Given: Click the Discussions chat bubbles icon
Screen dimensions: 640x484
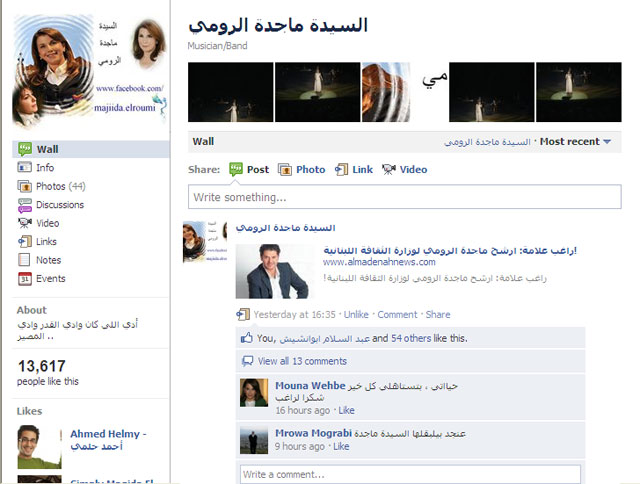Looking at the screenshot, I should [x=24, y=205].
